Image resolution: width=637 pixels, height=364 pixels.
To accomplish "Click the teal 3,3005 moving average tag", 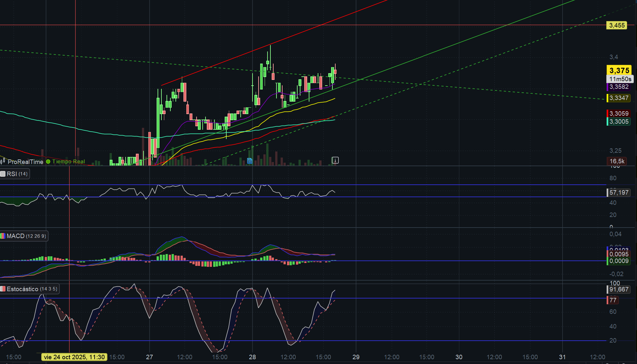I will tap(618, 121).
